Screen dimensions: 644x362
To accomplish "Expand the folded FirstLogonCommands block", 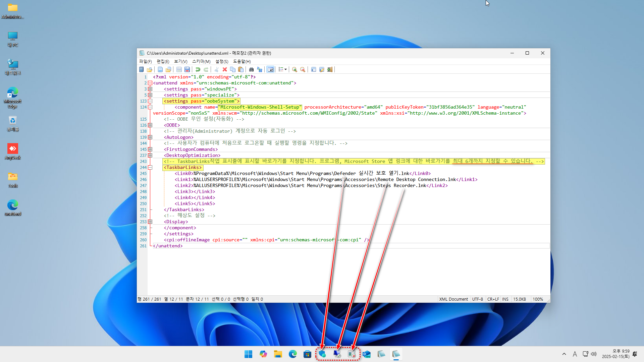I will 150,149.
